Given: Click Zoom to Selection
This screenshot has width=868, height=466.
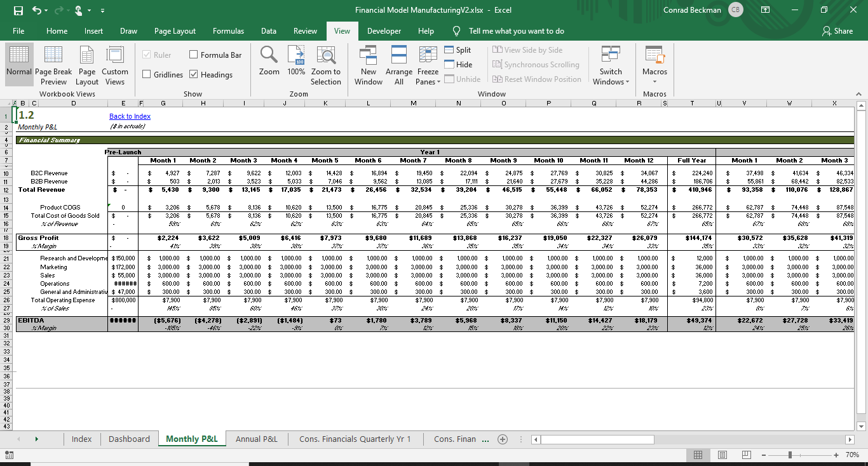Looking at the screenshot, I should tap(326, 65).
